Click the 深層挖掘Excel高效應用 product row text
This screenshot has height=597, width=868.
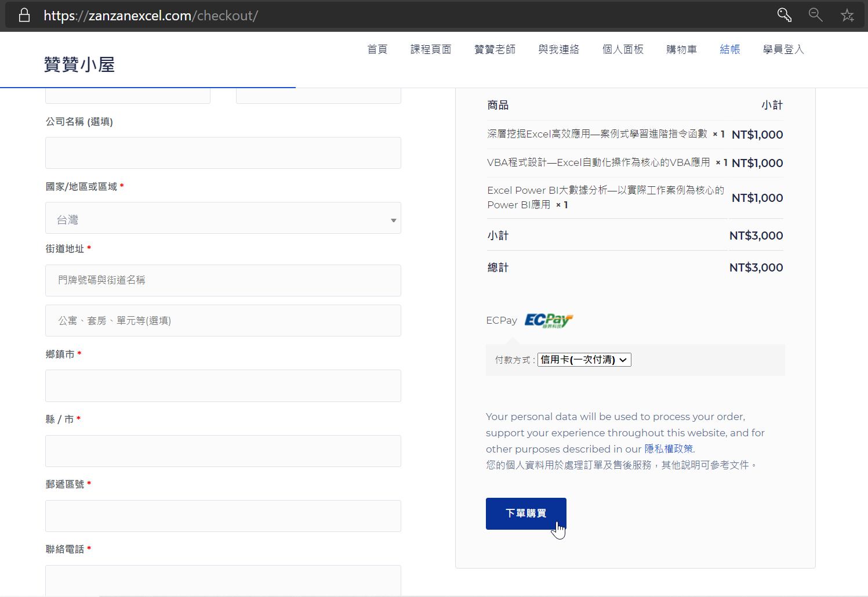pos(597,134)
